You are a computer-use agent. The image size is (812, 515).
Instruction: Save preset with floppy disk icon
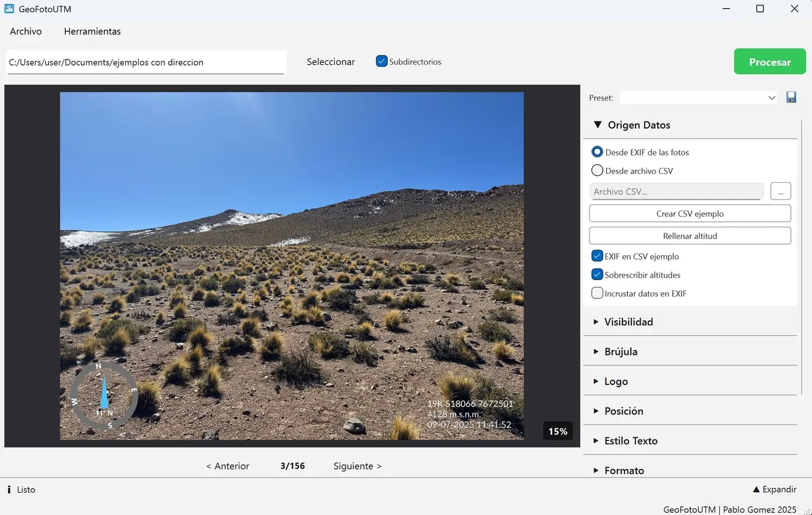[791, 97]
